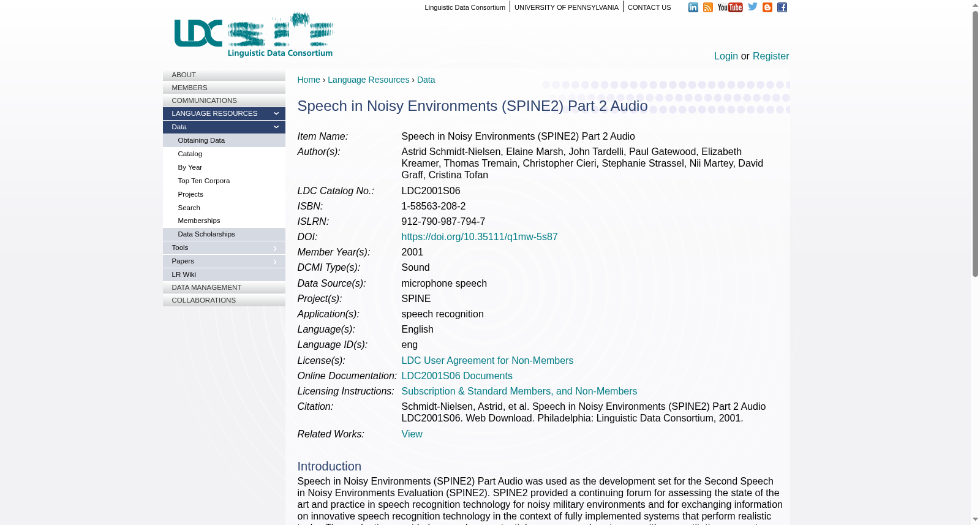Open the Blogger icon link
980x525 pixels.
767,7
